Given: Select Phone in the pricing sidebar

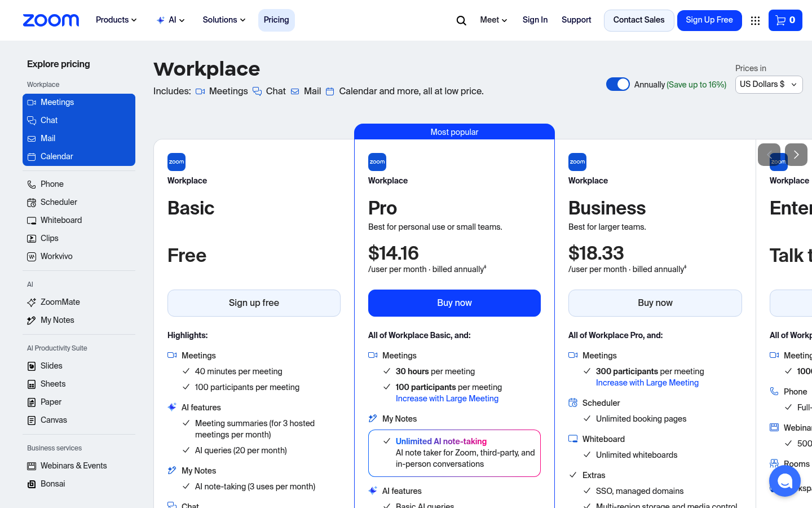Looking at the screenshot, I should coord(79,184).
